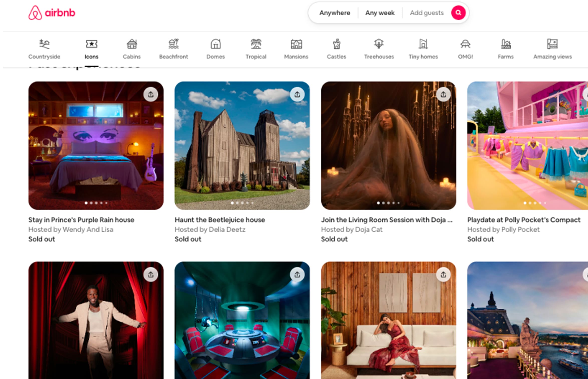Select the Tropical palm tree icon
588x379 pixels.
tap(256, 44)
